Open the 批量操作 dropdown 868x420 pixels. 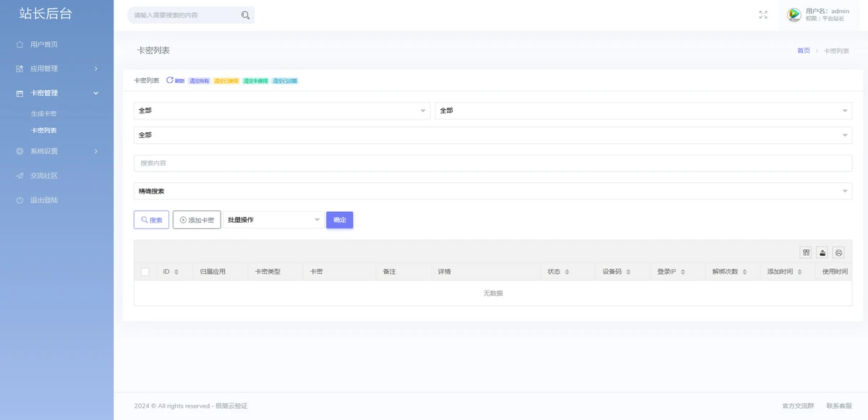pyautogui.click(x=273, y=220)
